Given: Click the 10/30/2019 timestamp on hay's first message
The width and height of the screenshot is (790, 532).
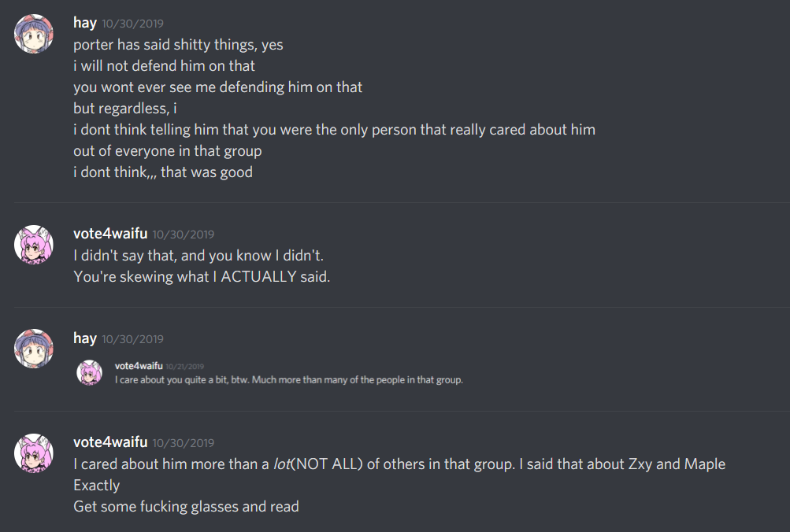Looking at the screenshot, I should click(132, 24).
